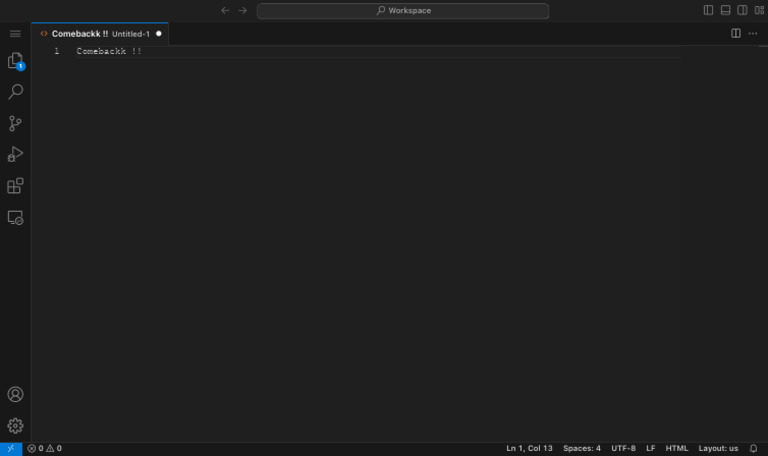Toggle the primary side bar layout icon

(x=708, y=10)
